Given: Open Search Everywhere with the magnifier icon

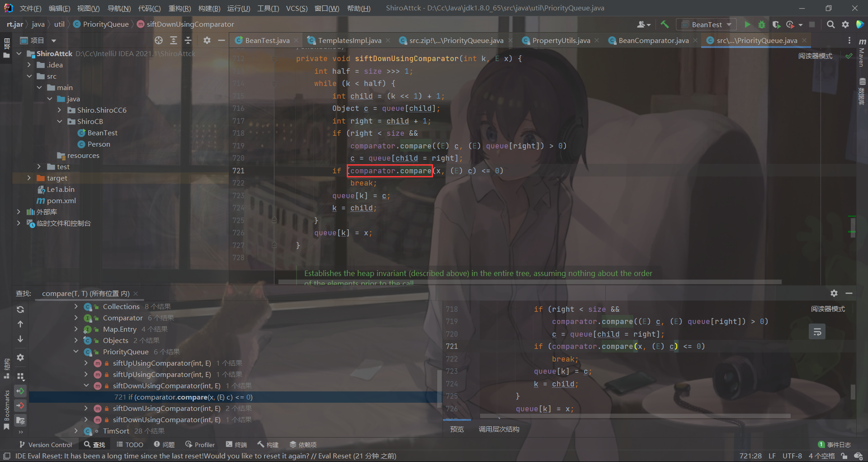Looking at the screenshot, I should tap(830, 24).
